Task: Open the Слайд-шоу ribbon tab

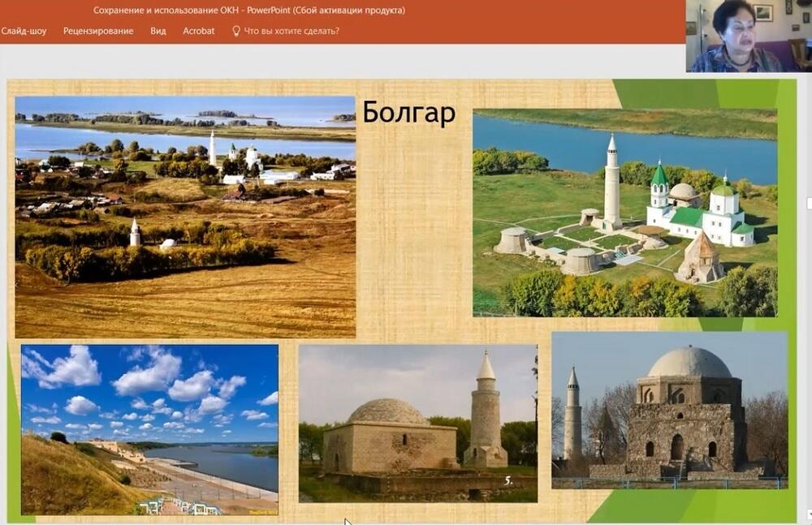Action: point(24,31)
